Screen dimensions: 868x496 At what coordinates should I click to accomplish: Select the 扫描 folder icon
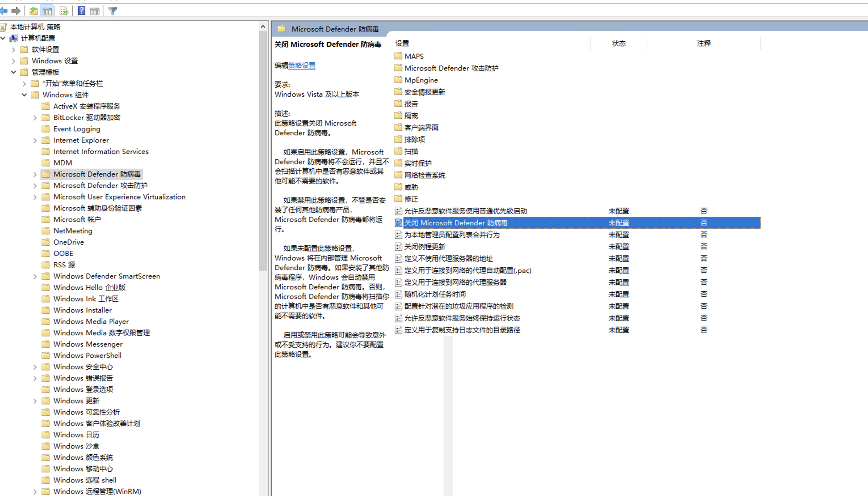[398, 151]
